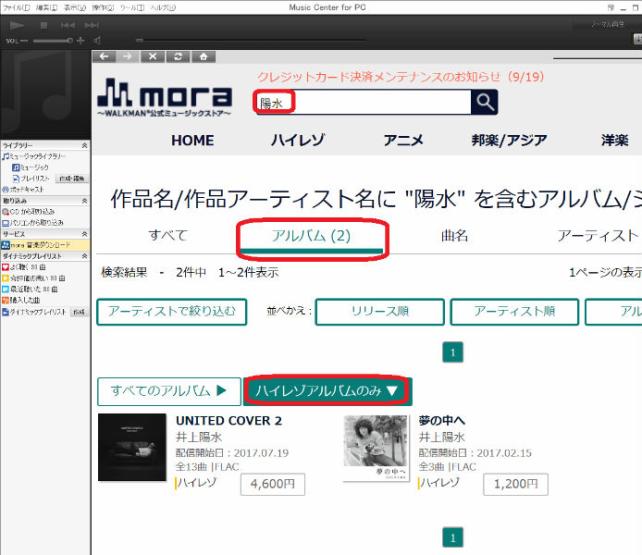Reload the mora store page
Image resolution: width=642 pixels, height=555 pixels.
coord(178,56)
